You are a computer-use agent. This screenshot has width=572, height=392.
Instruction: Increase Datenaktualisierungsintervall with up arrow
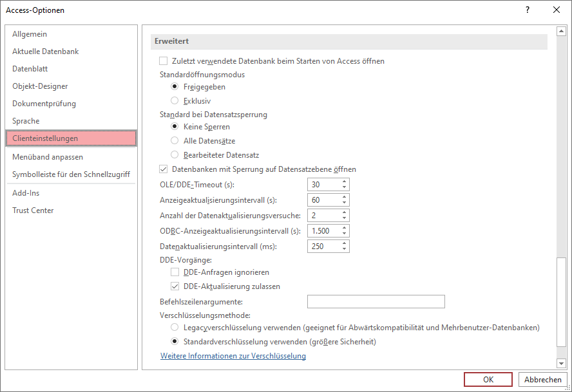pyautogui.click(x=345, y=243)
